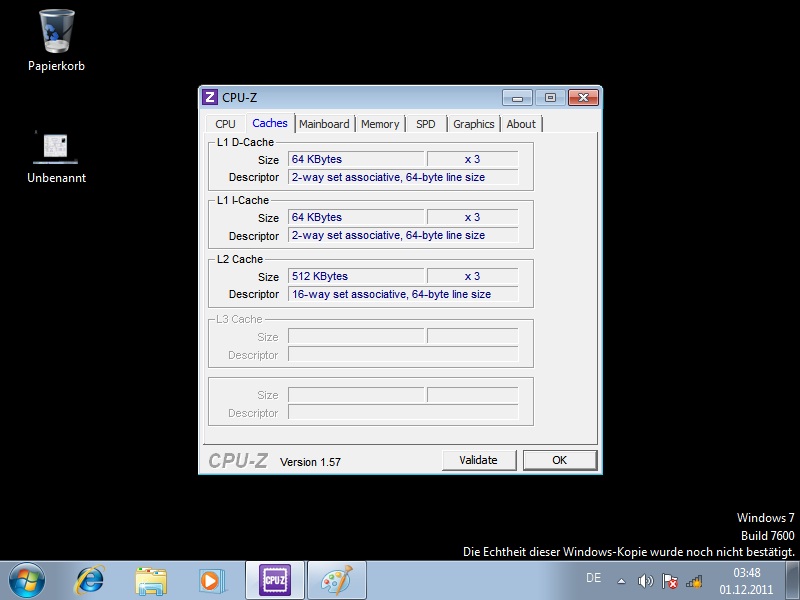Click the "Build 7600" desktop text

point(767,535)
